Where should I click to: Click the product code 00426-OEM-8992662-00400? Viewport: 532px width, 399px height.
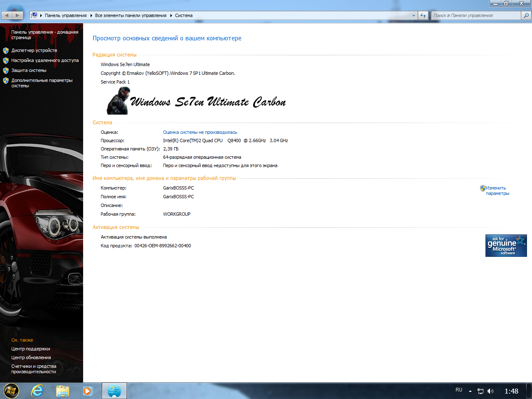click(x=163, y=246)
